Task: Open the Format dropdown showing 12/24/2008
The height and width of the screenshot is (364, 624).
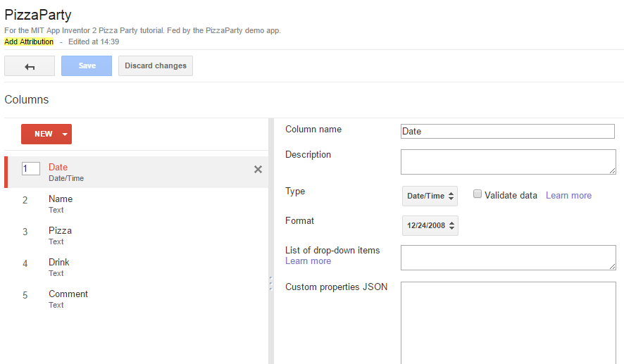Action: point(430,225)
